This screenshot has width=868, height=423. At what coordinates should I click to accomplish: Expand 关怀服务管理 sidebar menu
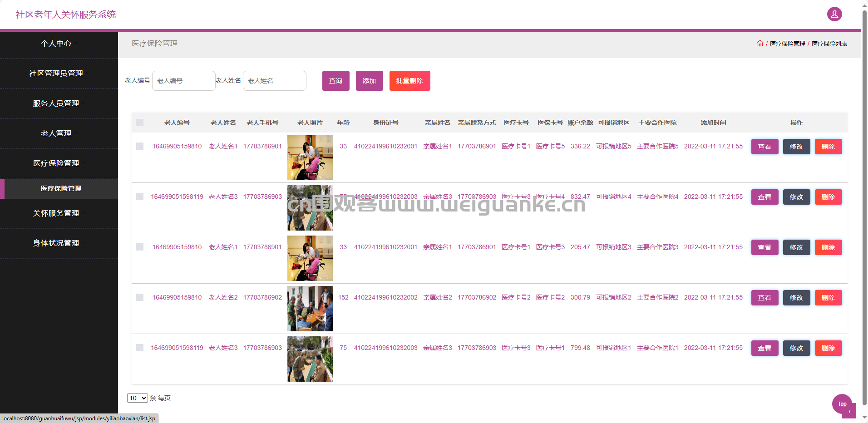coord(59,213)
